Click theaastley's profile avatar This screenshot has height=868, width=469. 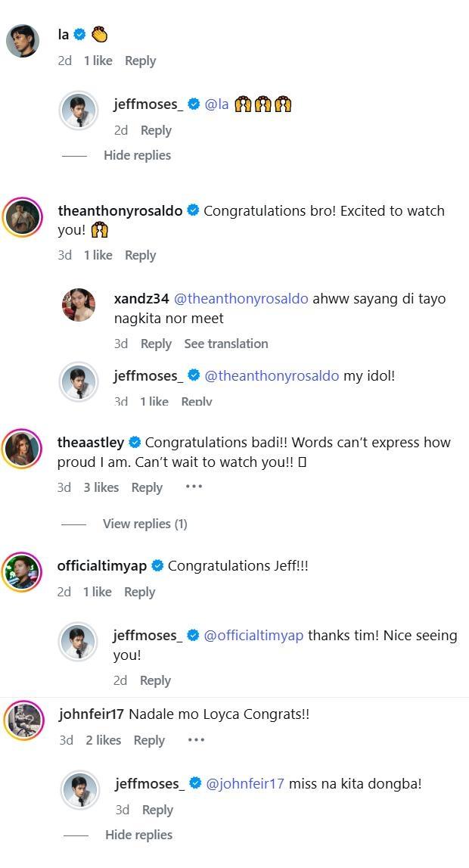pyautogui.click(x=23, y=450)
